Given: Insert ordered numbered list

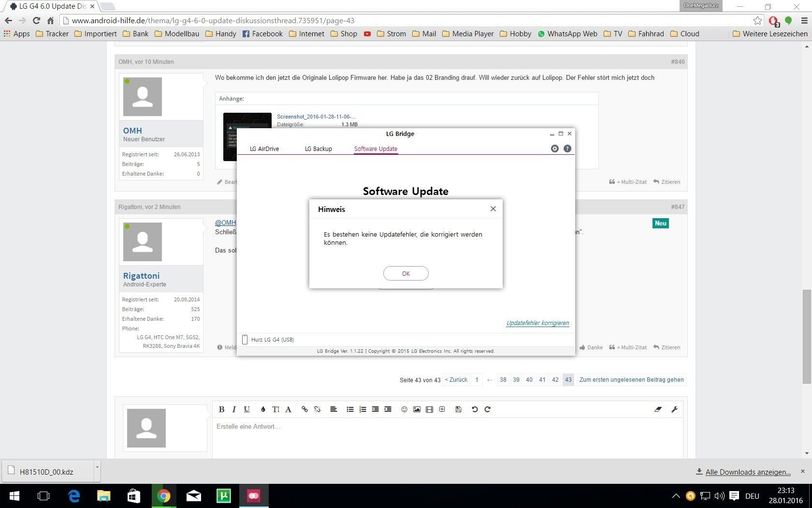Looking at the screenshot, I should coord(362,409).
